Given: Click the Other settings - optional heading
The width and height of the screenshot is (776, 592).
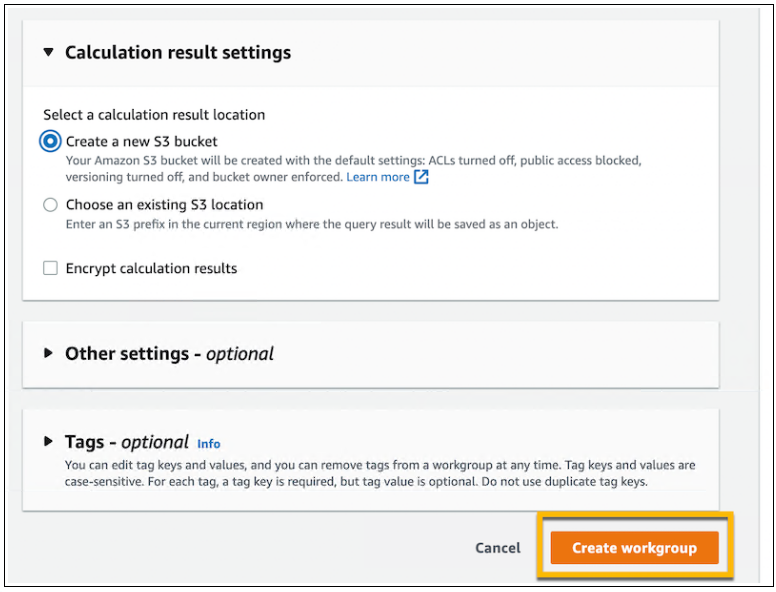Looking at the screenshot, I should tap(169, 354).
